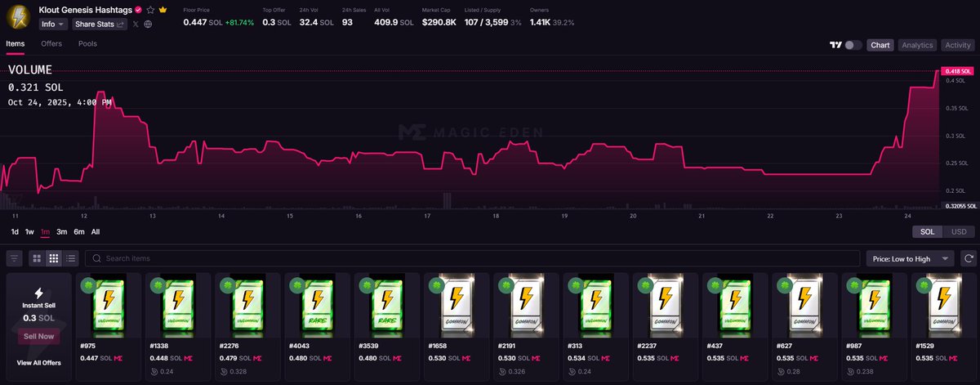This screenshot has height=385, width=980.
Task: Click the Sell Now button
Action: click(x=38, y=336)
